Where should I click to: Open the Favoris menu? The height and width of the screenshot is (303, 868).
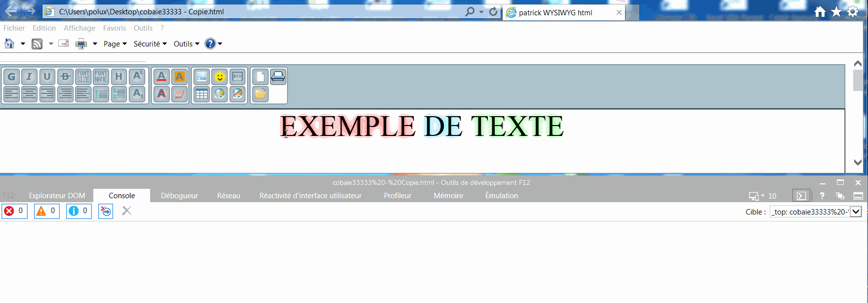(x=115, y=28)
